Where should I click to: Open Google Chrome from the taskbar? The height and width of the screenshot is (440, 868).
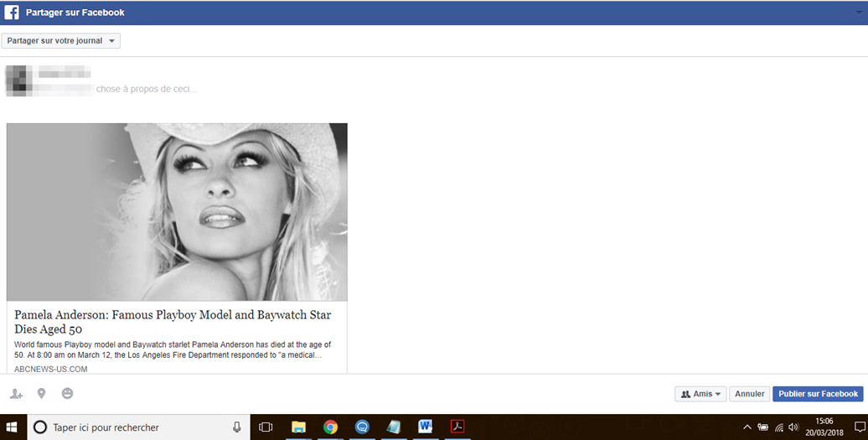[x=330, y=427]
